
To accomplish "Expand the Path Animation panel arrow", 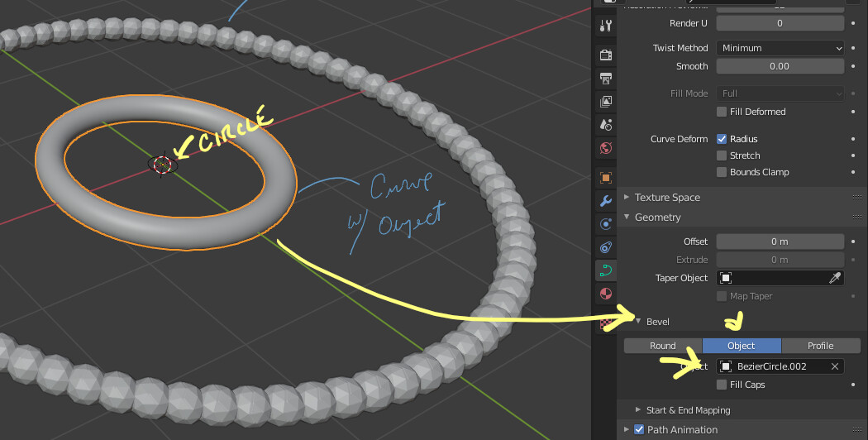I will [627, 429].
